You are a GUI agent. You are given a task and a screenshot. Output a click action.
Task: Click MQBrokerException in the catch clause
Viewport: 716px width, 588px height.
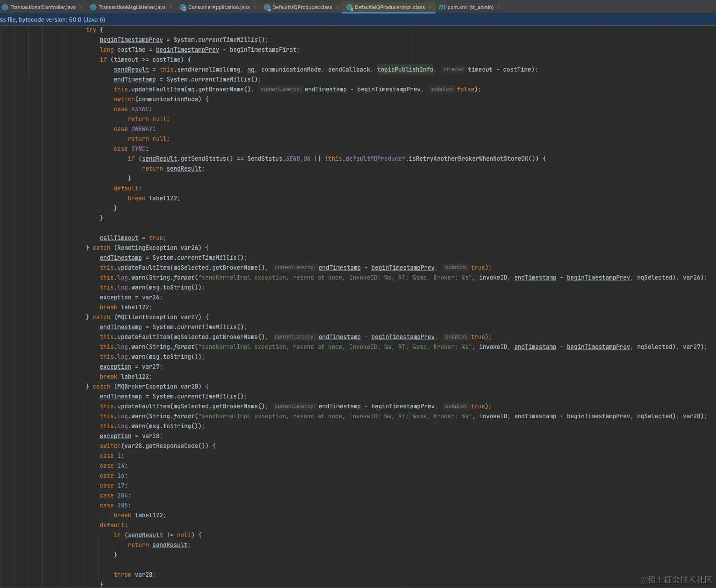click(x=147, y=386)
